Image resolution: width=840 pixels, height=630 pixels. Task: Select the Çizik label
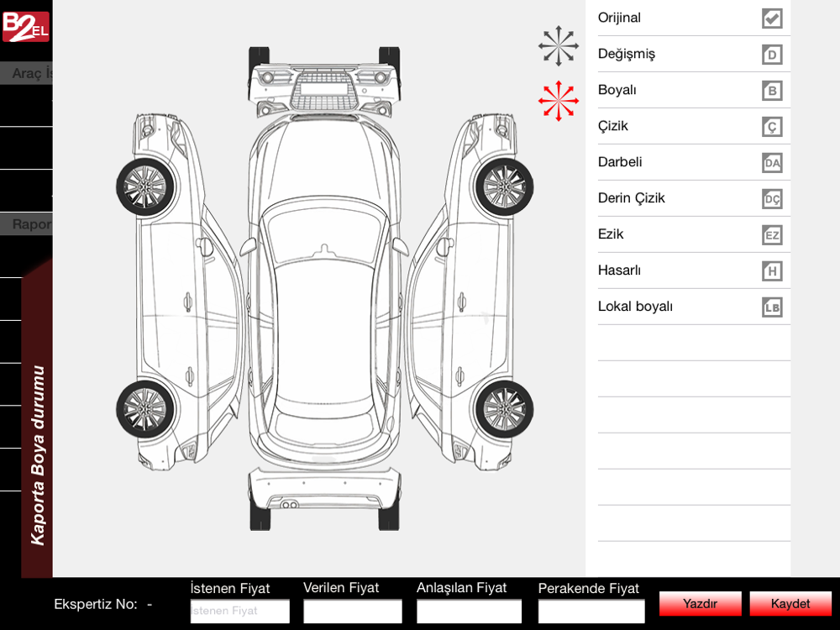pos(613,127)
